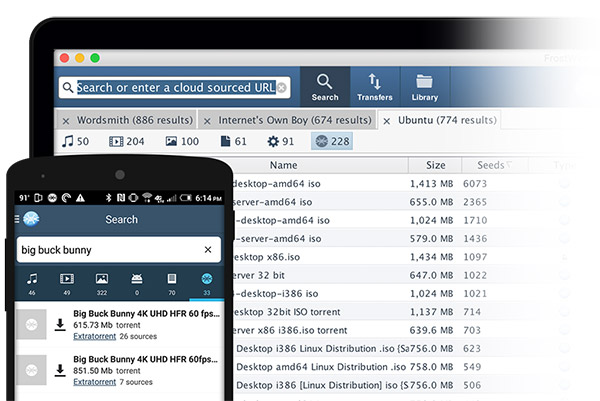This screenshot has height=401, width=600.
Task: Open the Library tab in desktop toolbar
Action: pyautogui.click(x=425, y=87)
